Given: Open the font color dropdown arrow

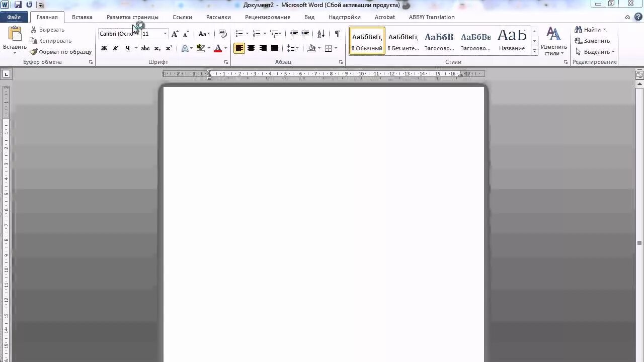Looking at the screenshot, I should 225,48.
